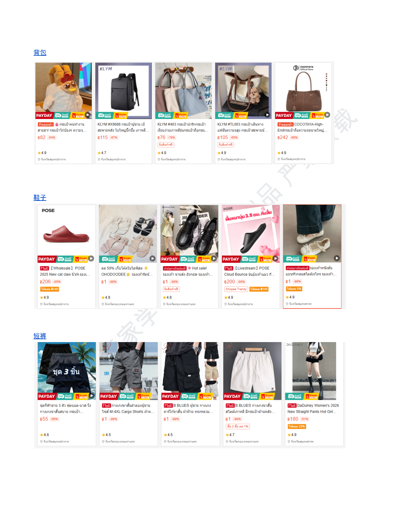Play video on strappy sandals product
411x532 pixels.
(x=153, y=258)
